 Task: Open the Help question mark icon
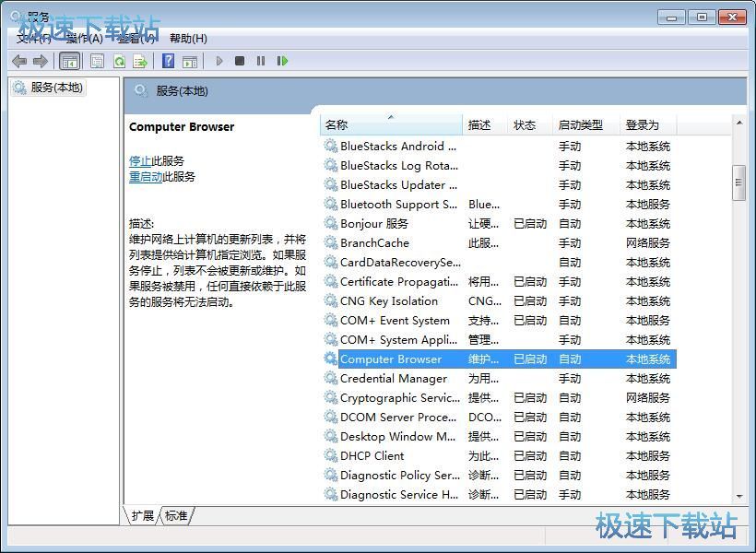[x=169, y=61]
